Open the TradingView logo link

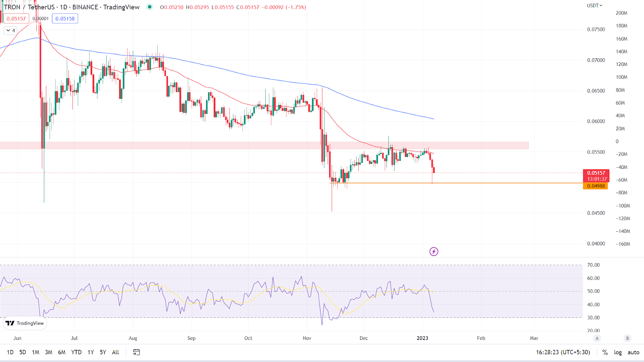[25, 323]
